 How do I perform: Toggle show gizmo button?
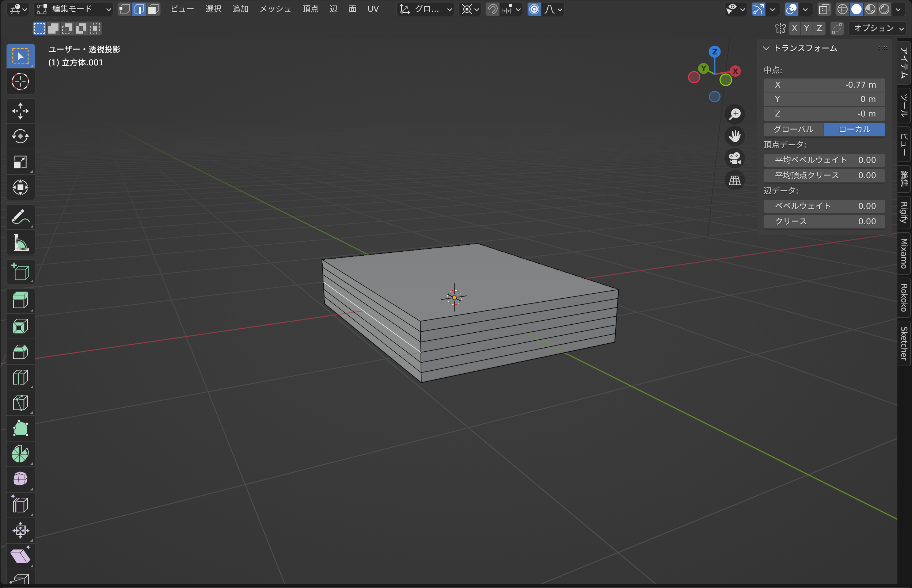(x=758, y=9)
